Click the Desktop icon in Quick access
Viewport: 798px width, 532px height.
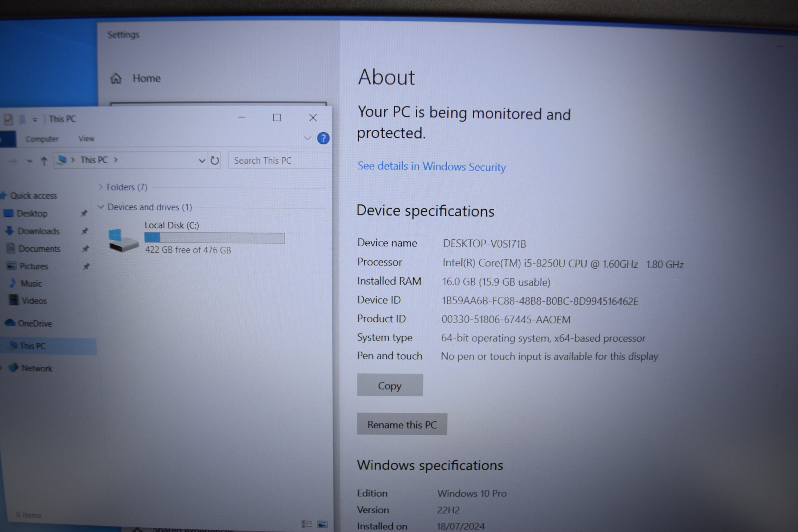(x=8, y=213)
